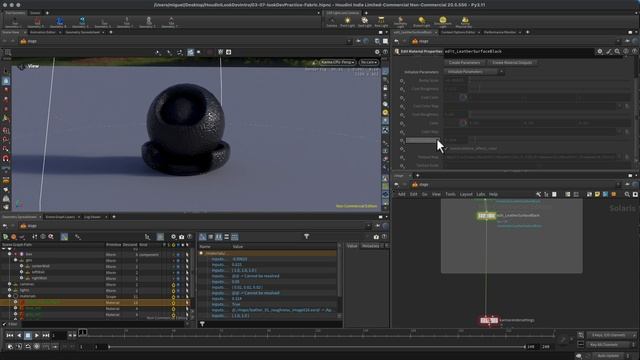Click the gear icon in scene graph toolbar

point(173,236)
